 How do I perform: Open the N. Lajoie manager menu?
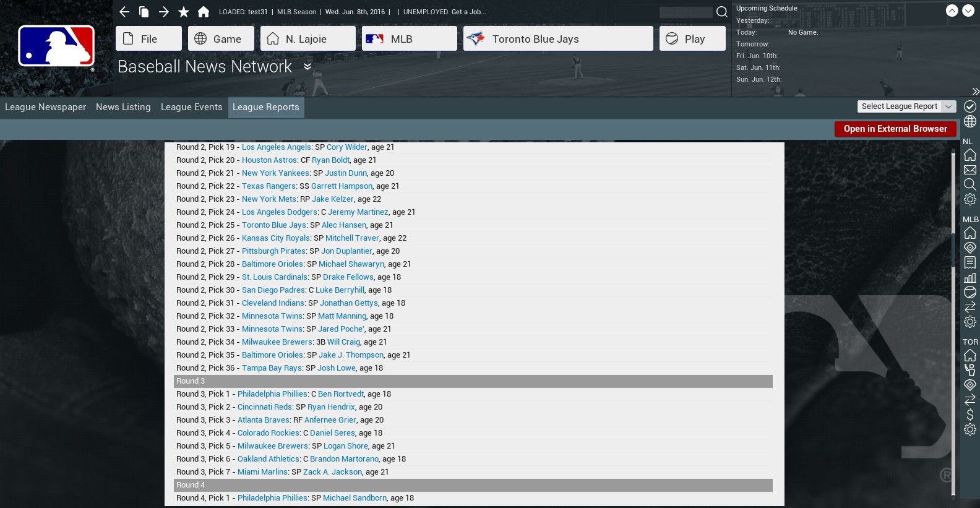click(x=308, y=38)
